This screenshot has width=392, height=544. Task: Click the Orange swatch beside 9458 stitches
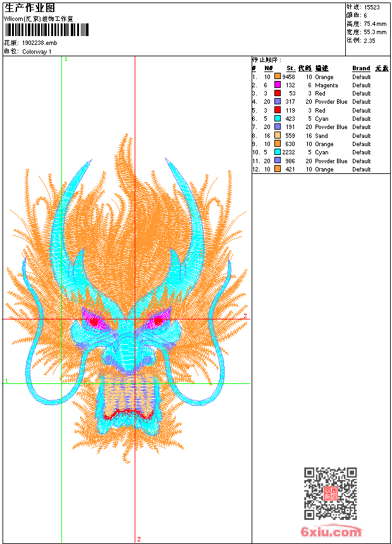click(x=278, y=77)
